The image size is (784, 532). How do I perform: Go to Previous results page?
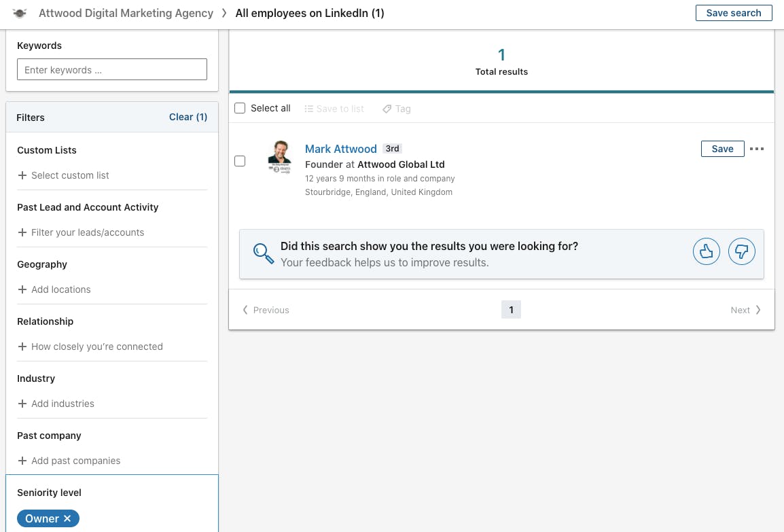pyautogui.click(x=266, y=310)
